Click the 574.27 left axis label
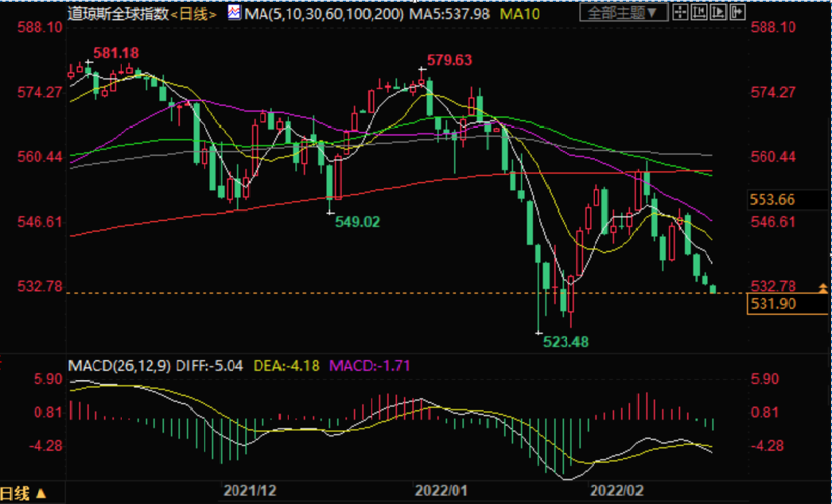 (x=40, y=92)
